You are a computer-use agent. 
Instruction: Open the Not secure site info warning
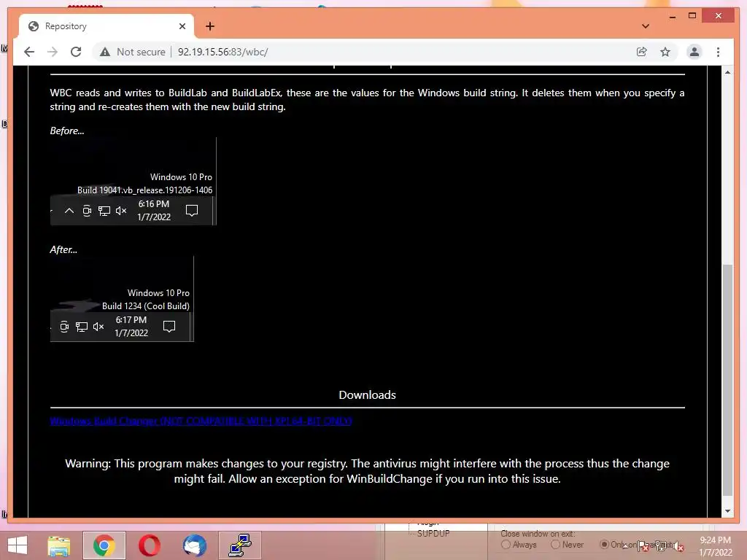133,52
